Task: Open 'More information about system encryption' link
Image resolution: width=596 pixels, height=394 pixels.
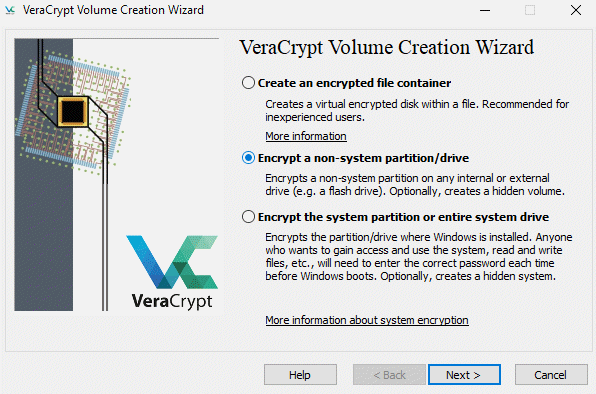Action: 367,320
